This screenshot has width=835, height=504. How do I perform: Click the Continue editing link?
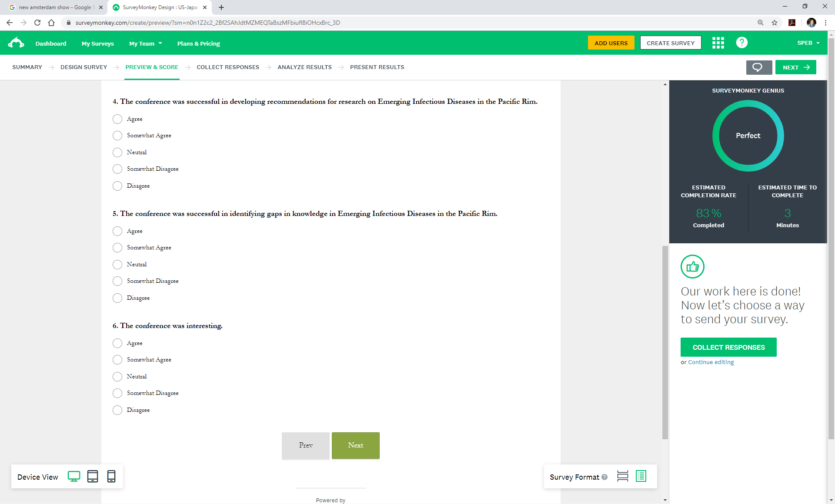point(711,362)
